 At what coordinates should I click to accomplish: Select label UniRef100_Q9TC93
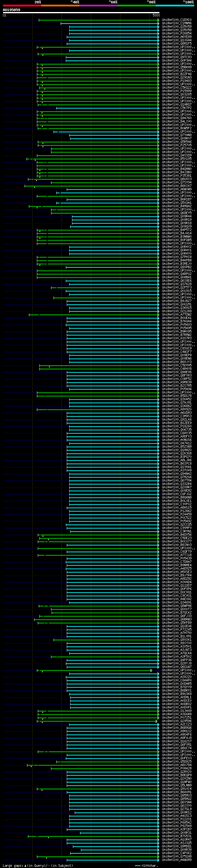176,57
